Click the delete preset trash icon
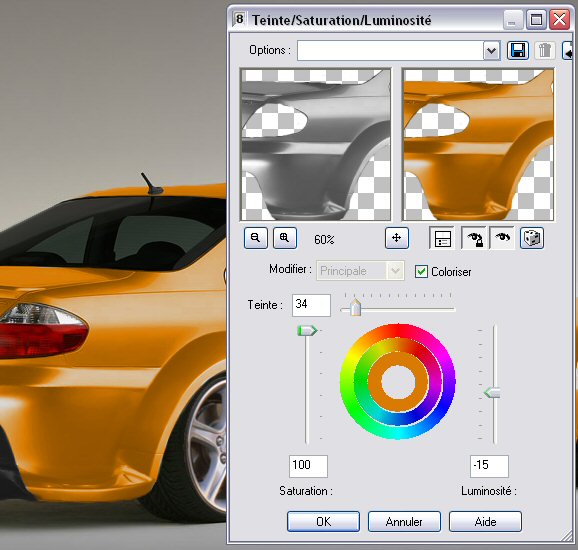Viewport: 578px width, 550px height. tap(544, 51)
